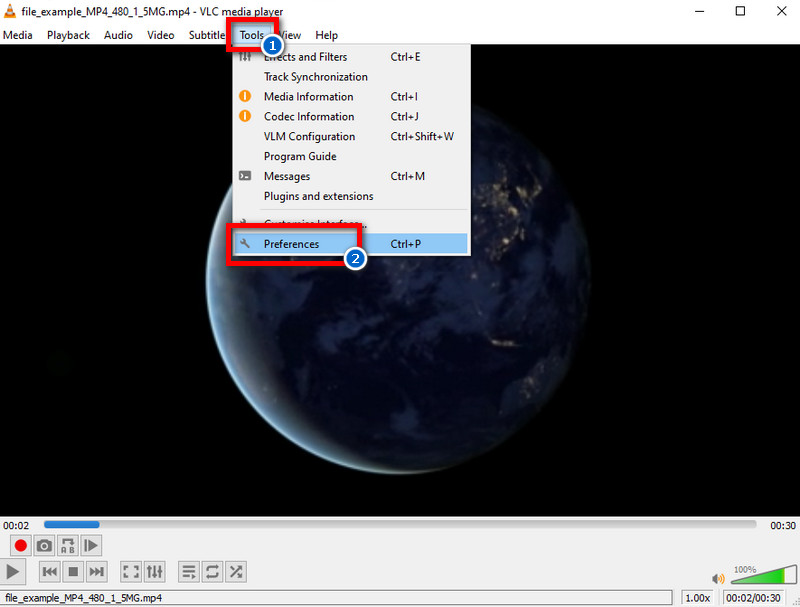Screen dimensions: 800x607
Task: Toggle the A-B loop button
Action: 67,546
